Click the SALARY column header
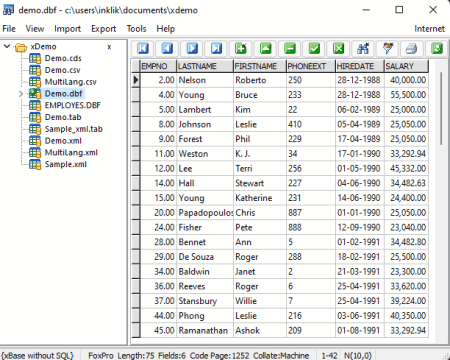450x360 pixels. [x=406, y=66]
